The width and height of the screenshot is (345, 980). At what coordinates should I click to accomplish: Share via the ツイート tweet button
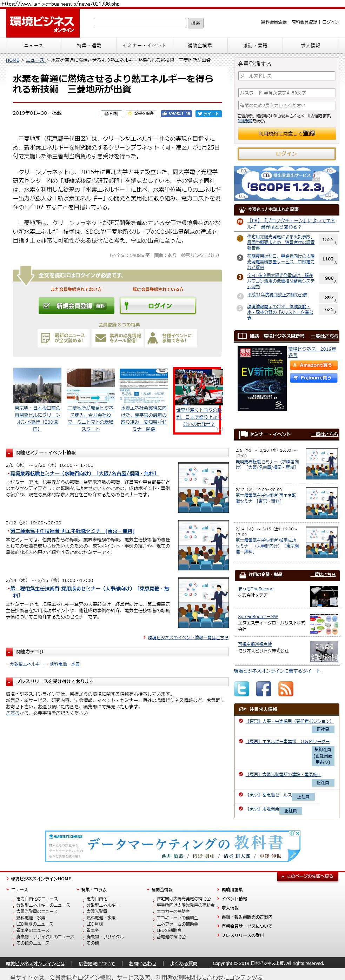[x=208, y=113]
